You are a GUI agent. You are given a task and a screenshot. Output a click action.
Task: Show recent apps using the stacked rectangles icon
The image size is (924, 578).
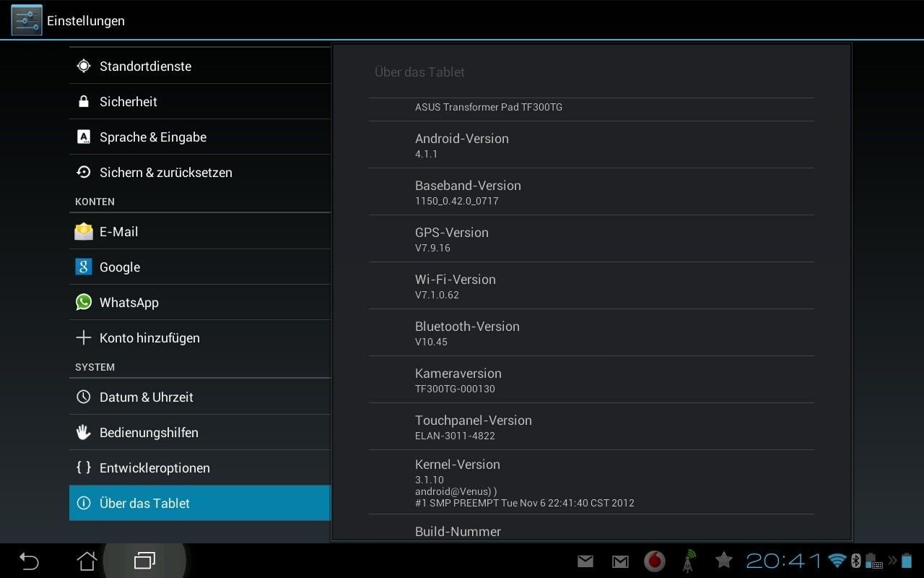point(144,561)
